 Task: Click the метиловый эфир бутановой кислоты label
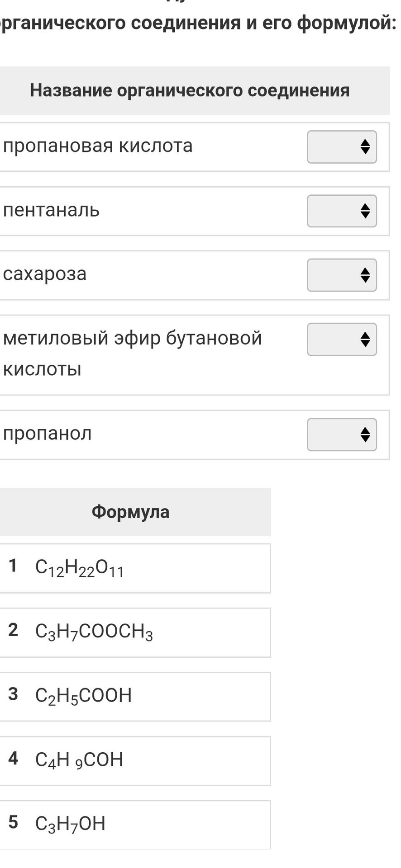click(133, 353)
